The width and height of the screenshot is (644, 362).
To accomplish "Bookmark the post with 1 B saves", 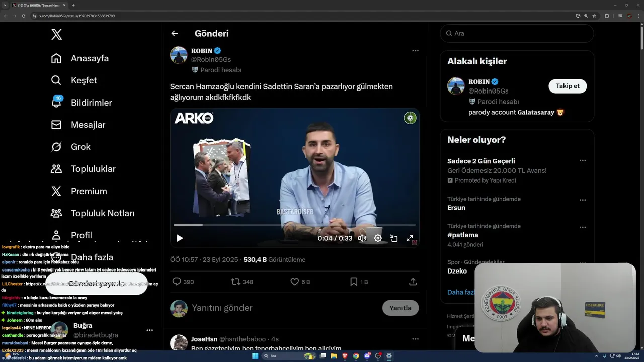I will tap(359, 282).
